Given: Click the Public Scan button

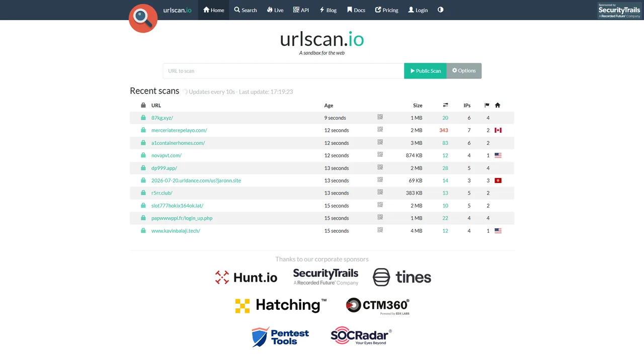Looking at the screenshot, I should tap(426, 71).
